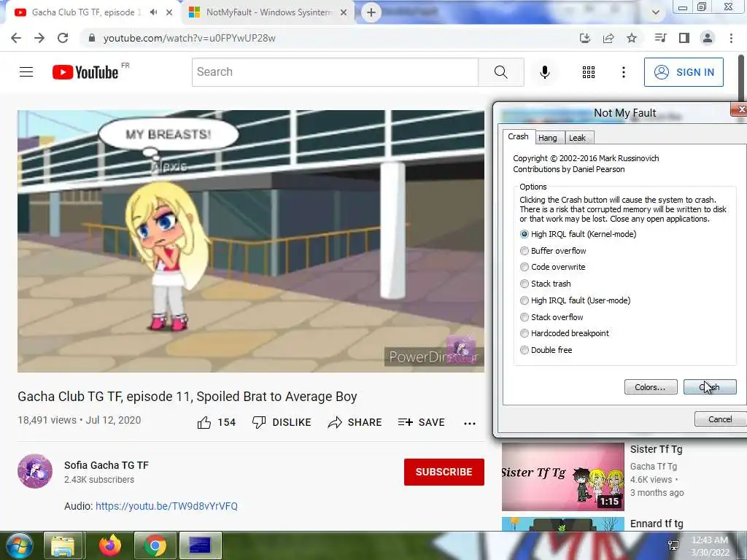
Task: Open the Sofia Gacha TG TF channel avatar
Action: (x=35, y=471)
